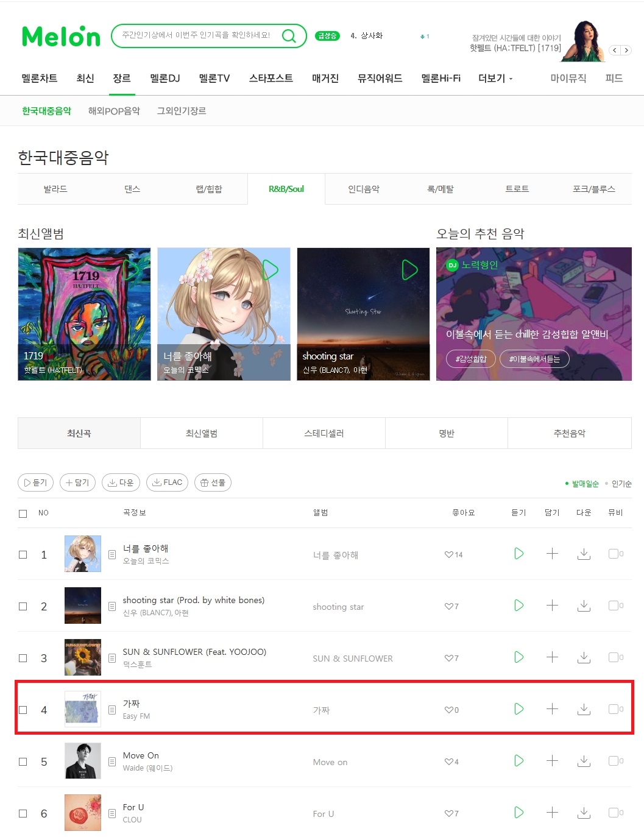644x837 pixels.
Task: Open the 스테디셀러 tab
Action: [x=324, y=433]
